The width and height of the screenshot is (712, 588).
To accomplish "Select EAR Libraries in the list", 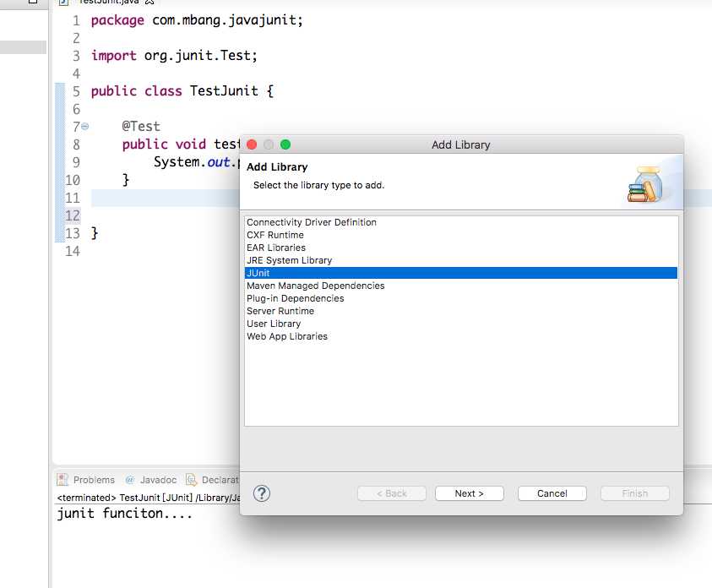I will pos(461,248).
